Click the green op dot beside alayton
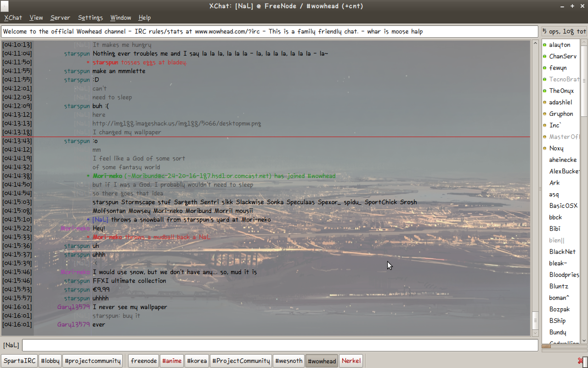588x368 pixels. pyautogui.click(x=545, y=45)
